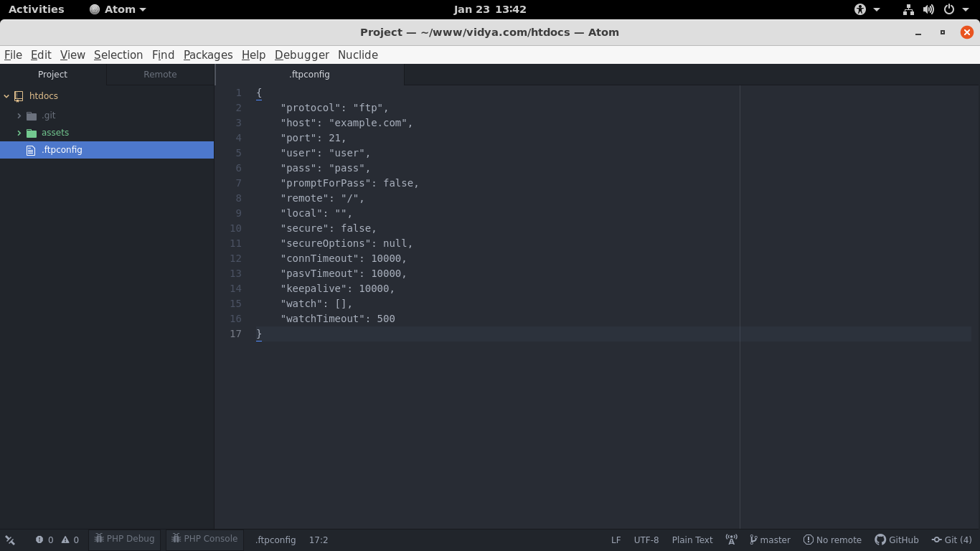Switch to the Project tab

(x=53, y=75)
